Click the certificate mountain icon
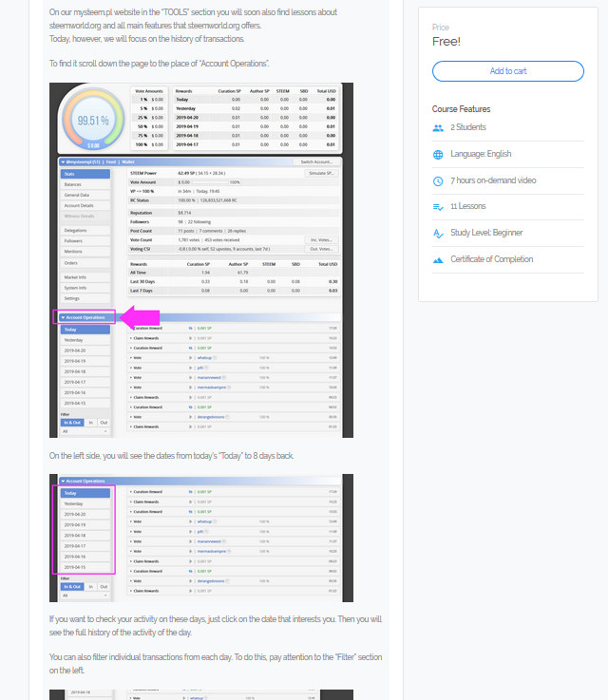Screen dimensions: 608x700 pos(438,260)
